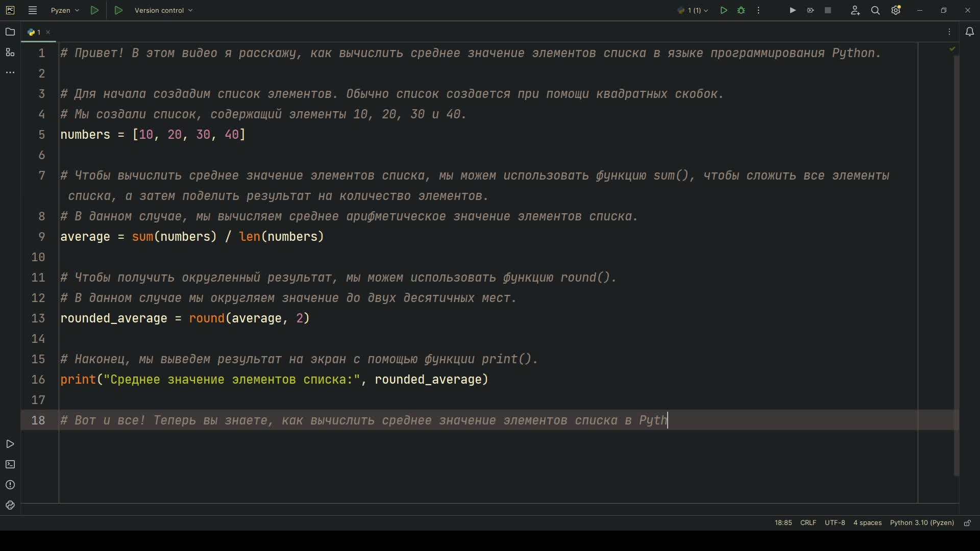Screen dimensions: 980x551
Task: Click the Python 3.10 (Pyzen) interpreter
Action: (922, 523)
